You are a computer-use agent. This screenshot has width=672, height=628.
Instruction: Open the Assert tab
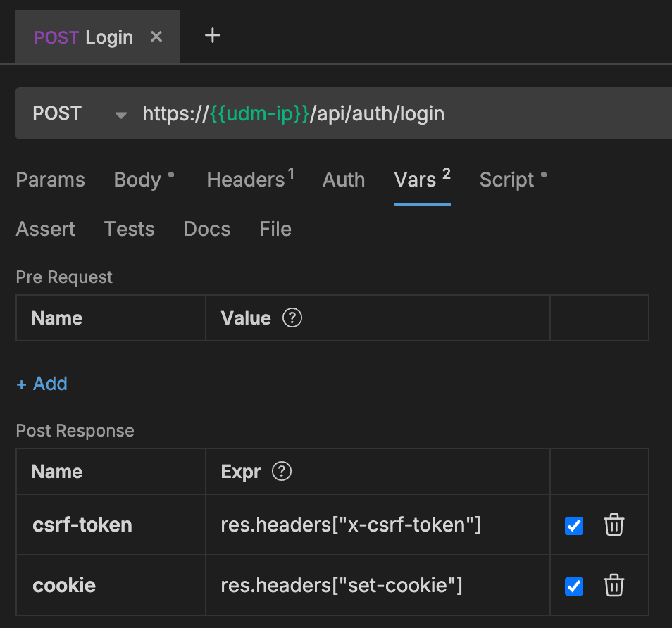46,230
